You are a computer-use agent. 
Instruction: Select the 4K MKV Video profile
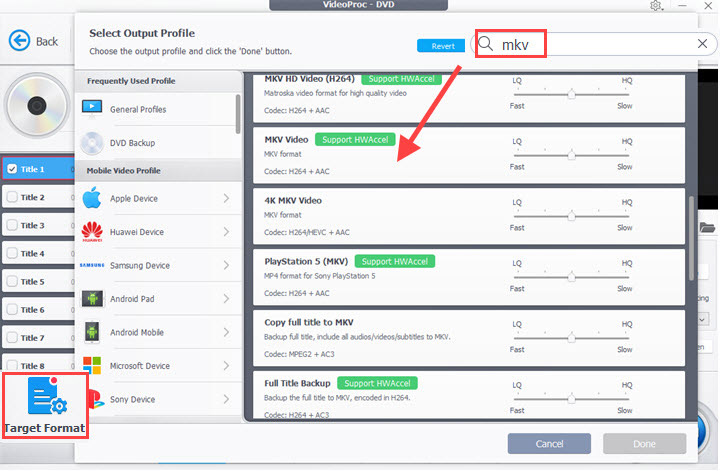click(x=469, y=216)
